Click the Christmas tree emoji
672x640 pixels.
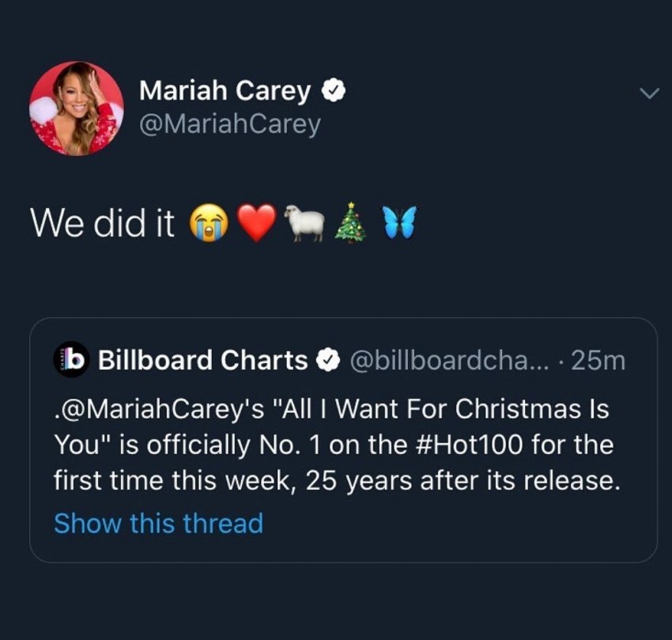[x=350, y=225]
